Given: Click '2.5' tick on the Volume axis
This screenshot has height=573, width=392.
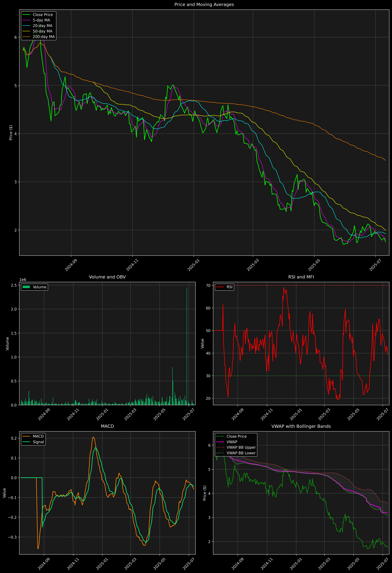Looking at the screenshot, I should (14, 285).
